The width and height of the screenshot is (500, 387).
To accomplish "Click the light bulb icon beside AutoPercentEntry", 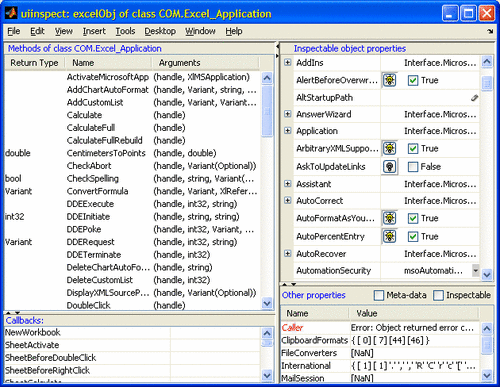I will point(389,236).
